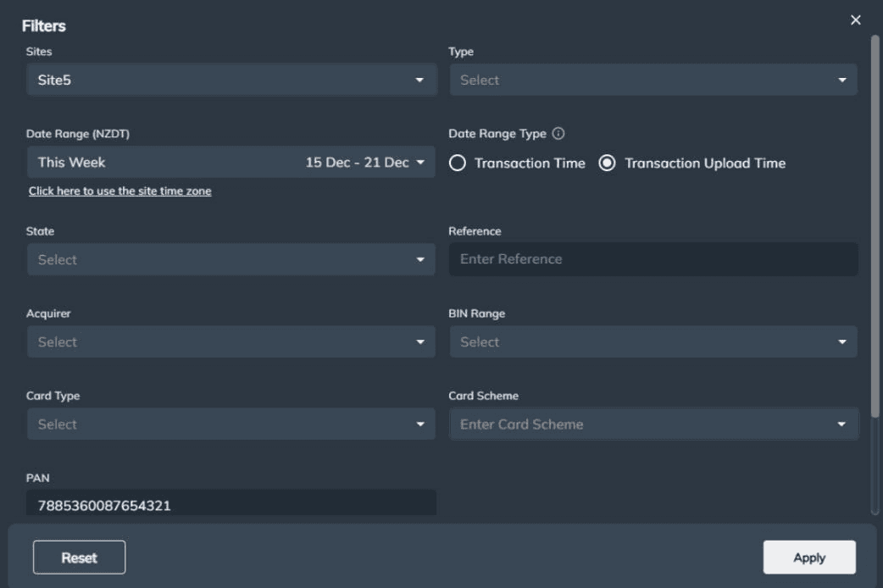
Task: Open the Date Range dropdown showing This Week
Action: point(230,162)
